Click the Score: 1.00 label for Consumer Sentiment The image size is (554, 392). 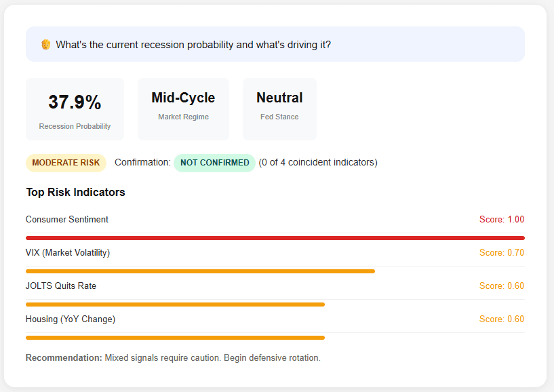coord(501,219)
